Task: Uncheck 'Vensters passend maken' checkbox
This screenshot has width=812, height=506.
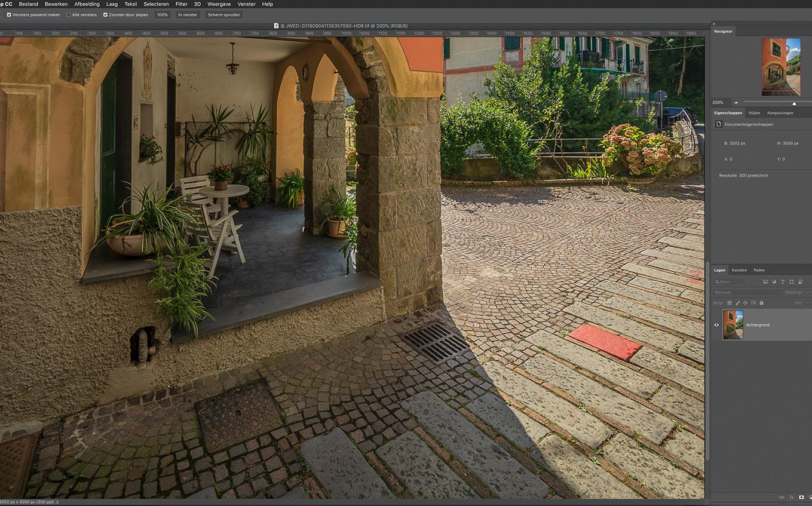Action: tap(9, 14)
